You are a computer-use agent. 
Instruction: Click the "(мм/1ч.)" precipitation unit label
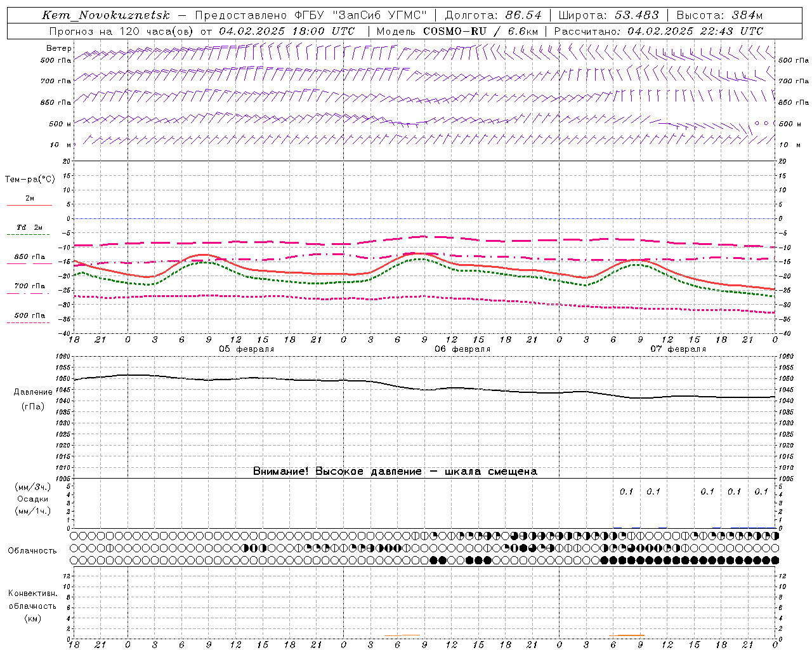coord(33,511)
